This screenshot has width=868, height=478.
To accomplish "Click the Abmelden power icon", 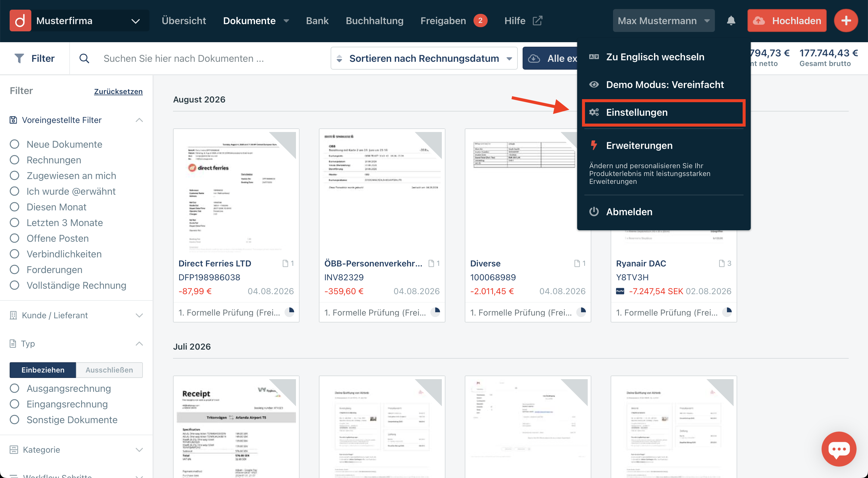I will 594,212.
